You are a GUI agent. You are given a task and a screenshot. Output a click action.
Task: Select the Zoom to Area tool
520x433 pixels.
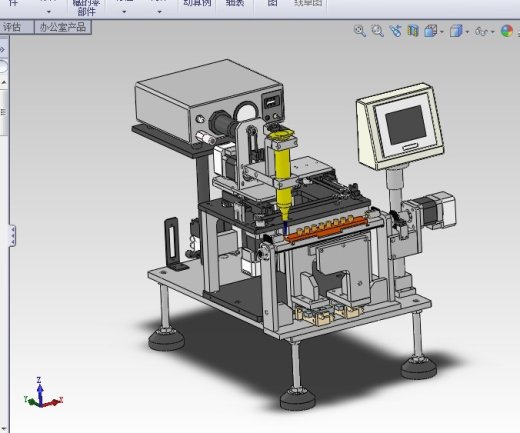[x=377, y=31]
